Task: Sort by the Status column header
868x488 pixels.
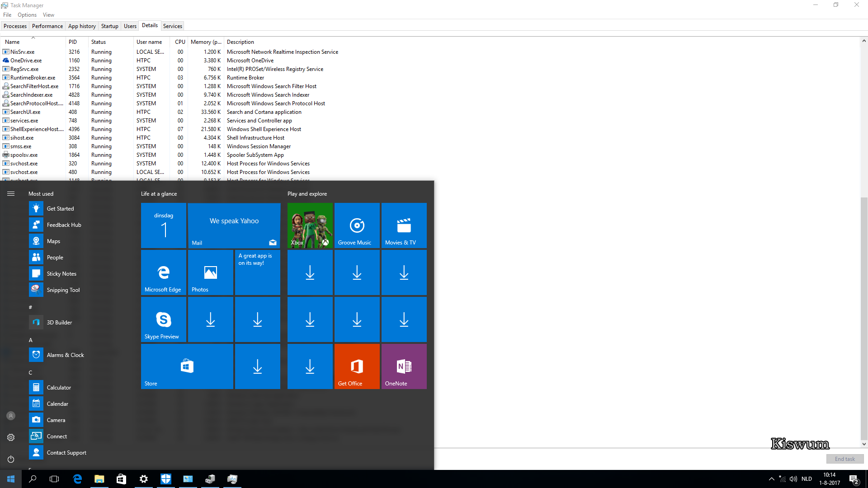Action: click(x=111, y=42)
